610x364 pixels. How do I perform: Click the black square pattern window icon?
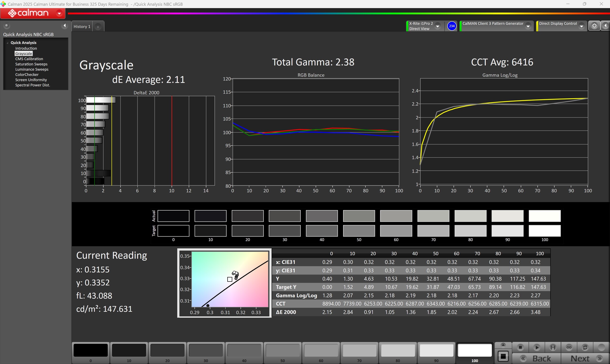pyautogui.click(x=503, y=356)
